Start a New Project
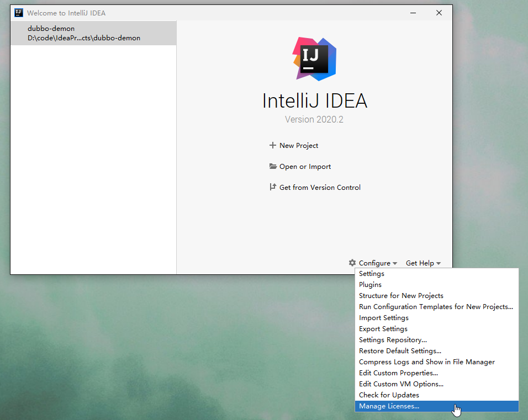This screenshot has height=420, width=528. [298, 145]
